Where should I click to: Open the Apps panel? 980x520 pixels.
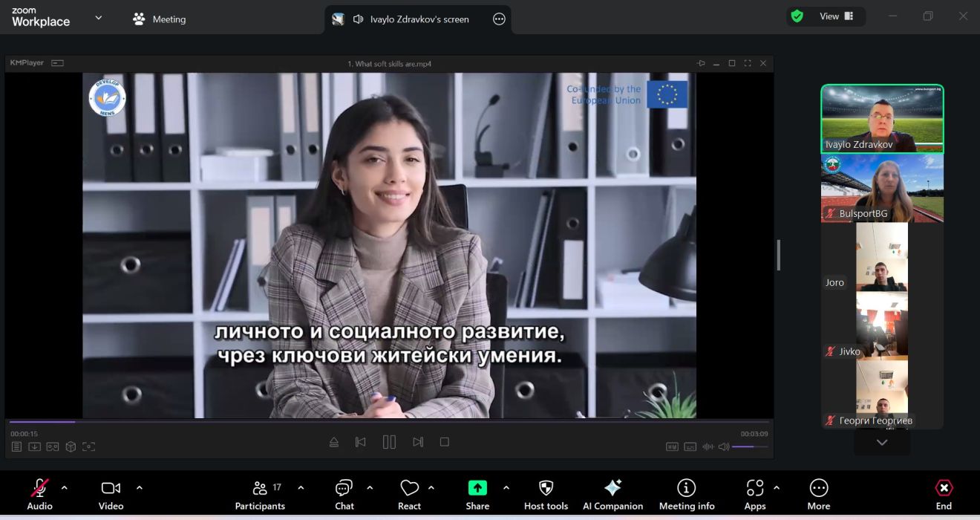754,494
